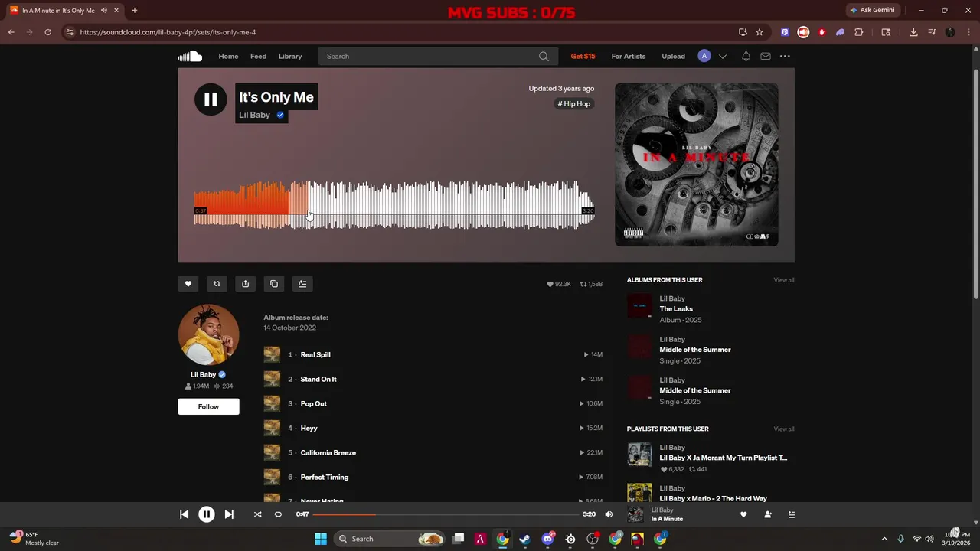
Task: Open the Windows Start menu
Action: tap(321, 539)
